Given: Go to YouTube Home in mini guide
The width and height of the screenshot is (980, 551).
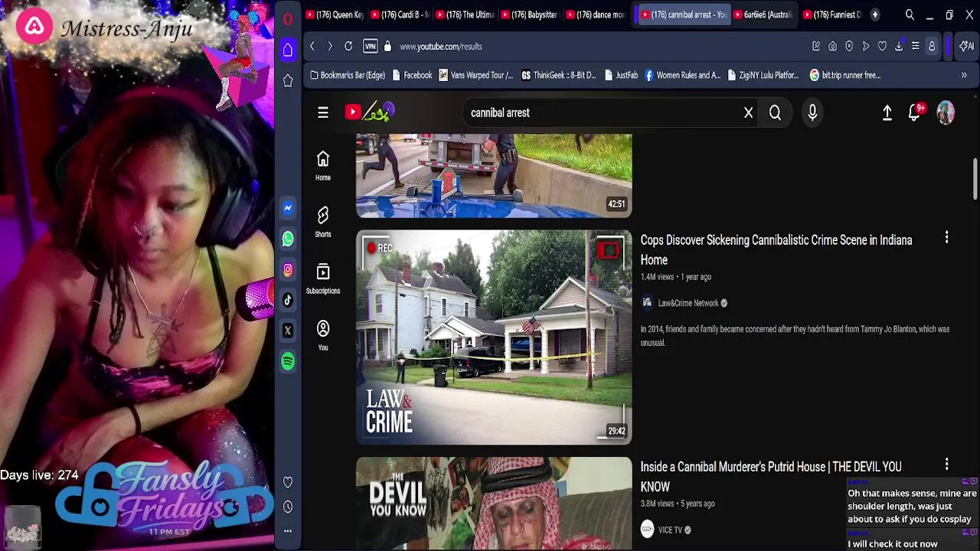Looking at the screenshot, I should pos(323,165).
